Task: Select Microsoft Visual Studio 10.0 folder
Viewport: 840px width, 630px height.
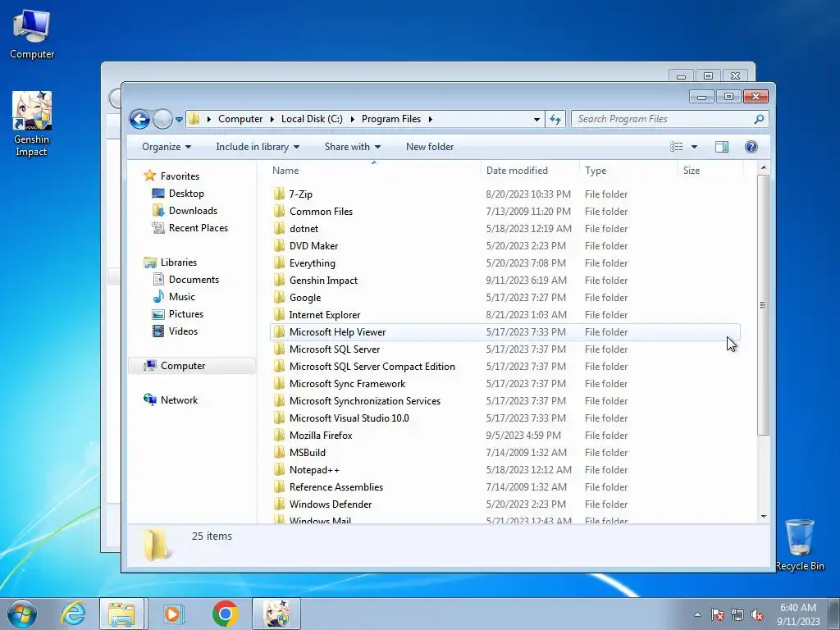Action: click(349, 418)
